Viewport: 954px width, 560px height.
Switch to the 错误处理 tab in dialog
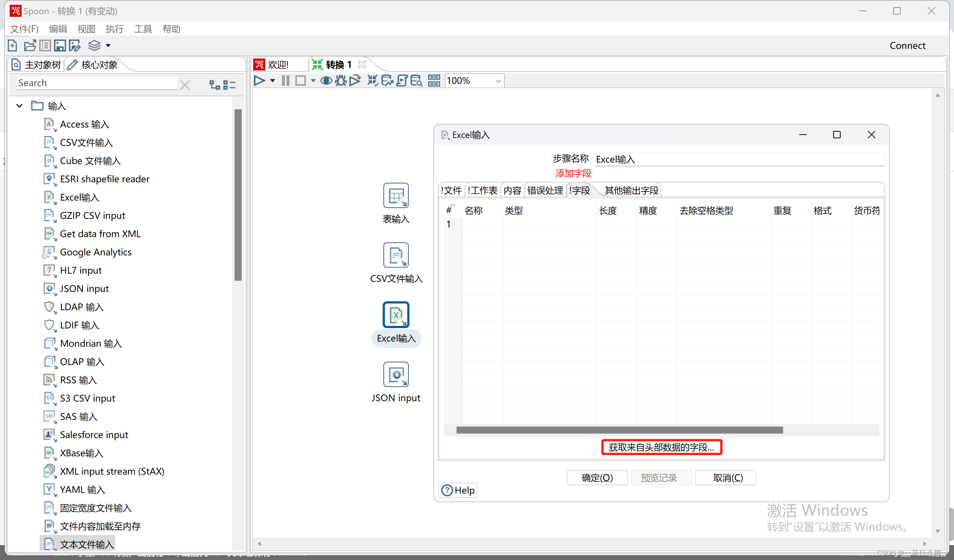[x=545, y=190]
